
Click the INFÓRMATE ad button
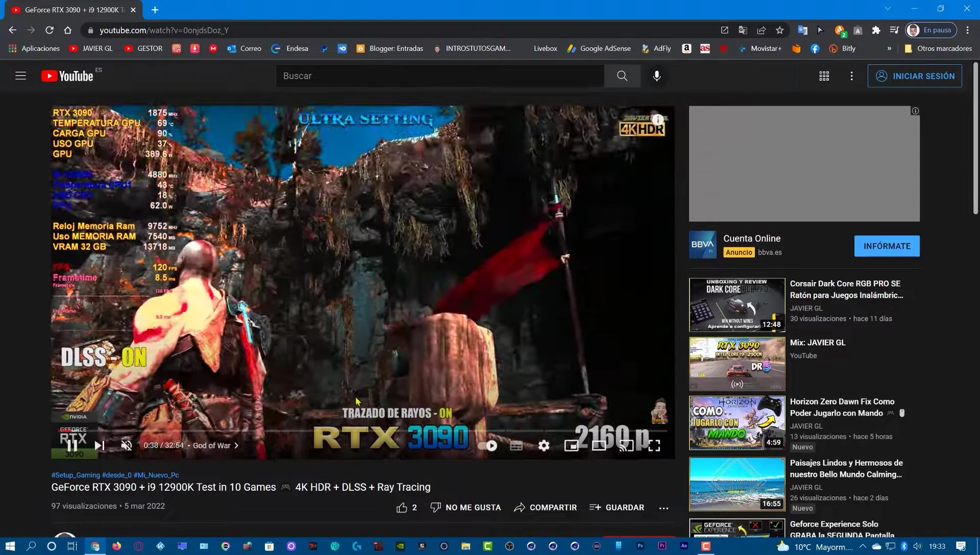[x=887, y=246]
